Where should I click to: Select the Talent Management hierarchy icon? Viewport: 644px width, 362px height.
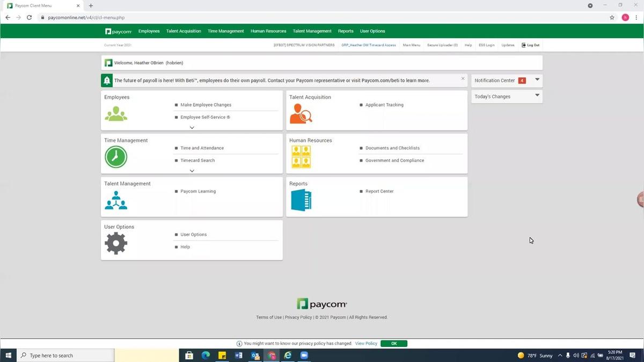[116, 200]
